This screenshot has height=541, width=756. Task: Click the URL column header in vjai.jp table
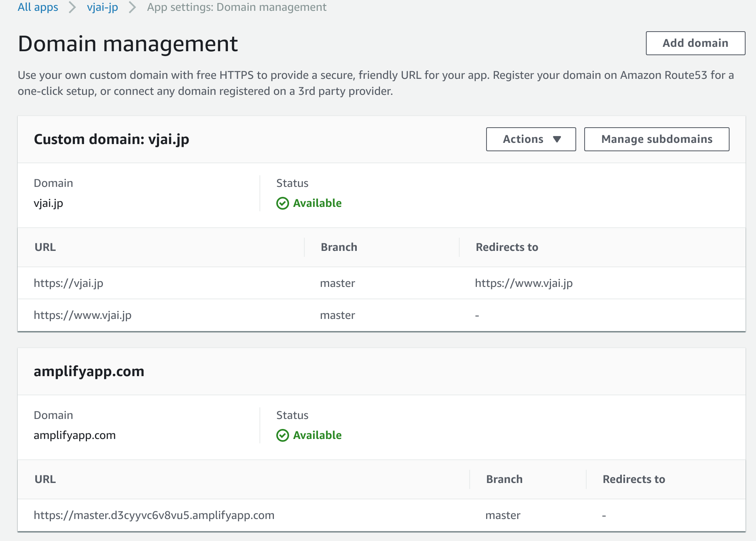[45, 247]
